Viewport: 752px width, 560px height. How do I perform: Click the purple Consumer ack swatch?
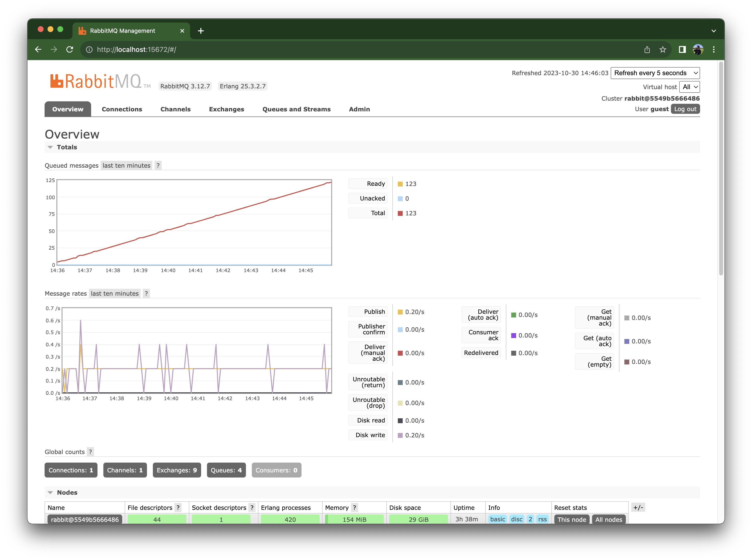(514, 336)
